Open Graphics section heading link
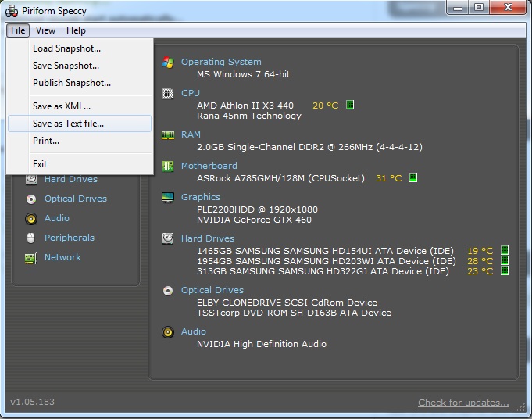 pyautogui.click(x=201, y=197)
